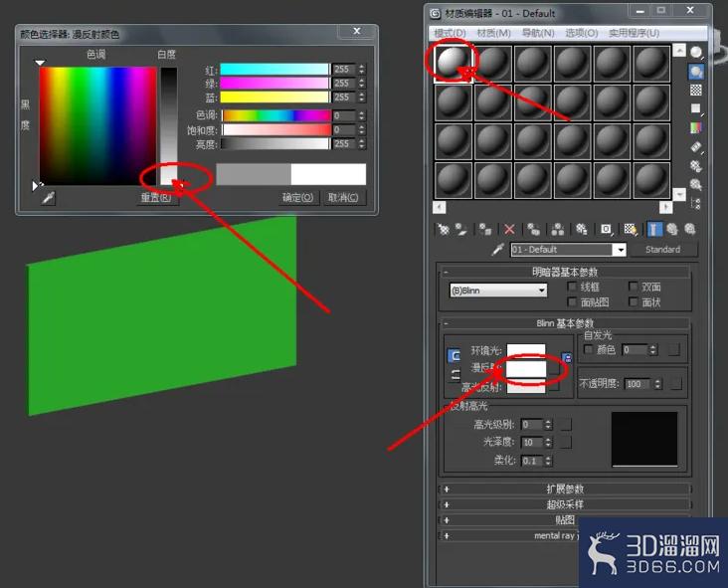
Task: Click Go Forward to Sibling icon
Action: tap(690, 229)
